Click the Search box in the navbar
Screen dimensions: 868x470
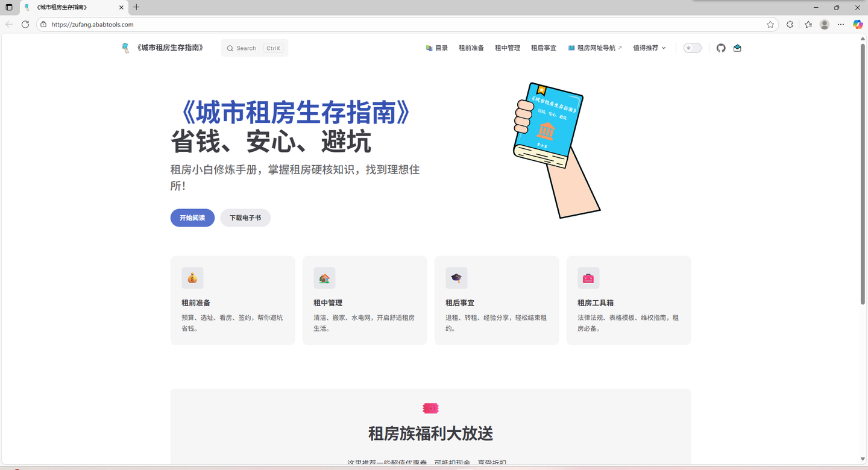point(254,48)
